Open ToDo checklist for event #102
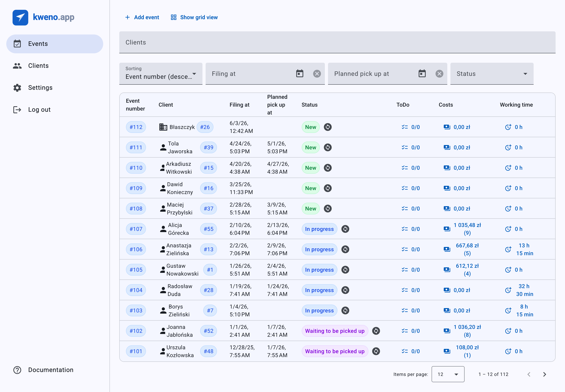This screenshot has width=565, height=392. pos(411,331)
